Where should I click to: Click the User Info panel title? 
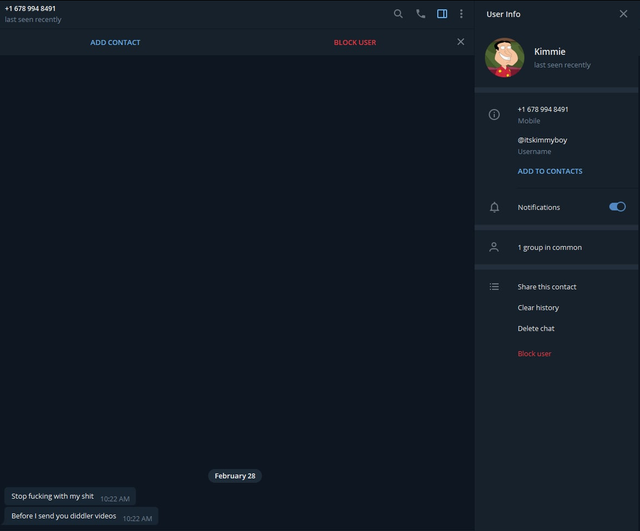point(503,14)
